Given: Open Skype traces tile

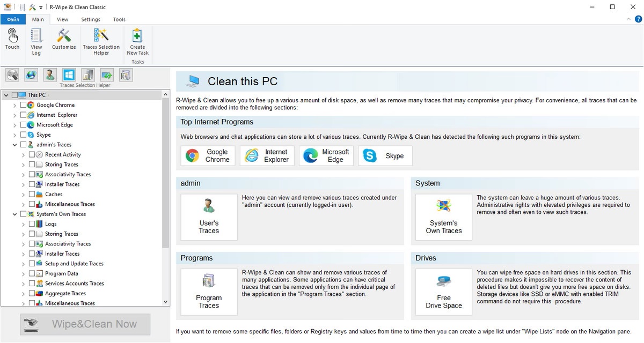Looking at the screenshot, I should (x=385, y=156).
